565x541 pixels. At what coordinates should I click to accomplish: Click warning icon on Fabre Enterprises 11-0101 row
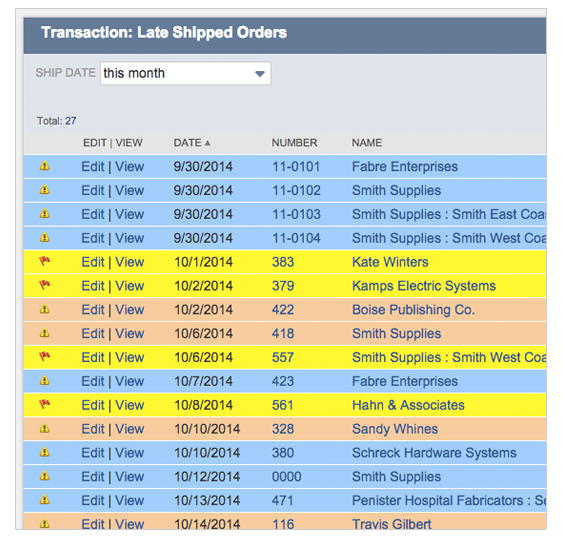[44, 166]
